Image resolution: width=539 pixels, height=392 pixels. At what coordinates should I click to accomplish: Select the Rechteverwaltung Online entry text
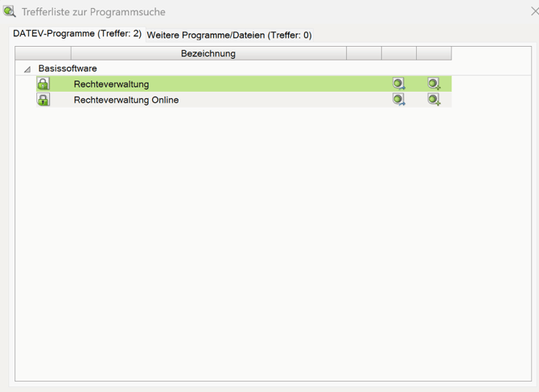[x=126, y=100]
